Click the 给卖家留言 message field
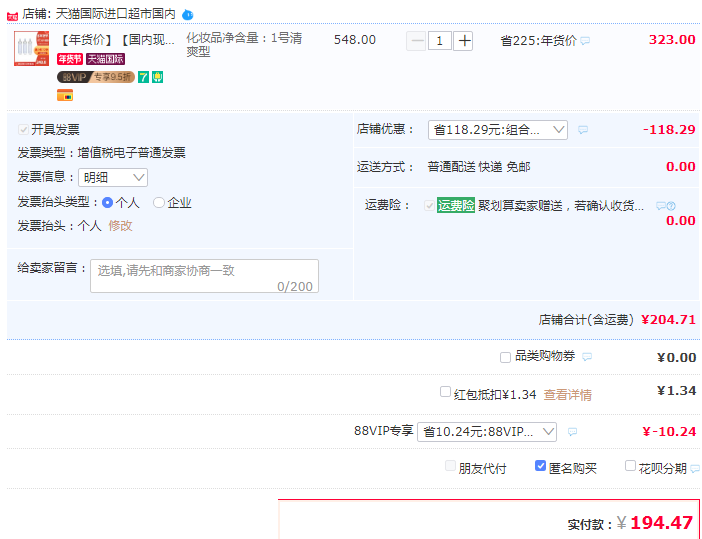The width and height of the screenshot is (702, 539). (205, 276)
